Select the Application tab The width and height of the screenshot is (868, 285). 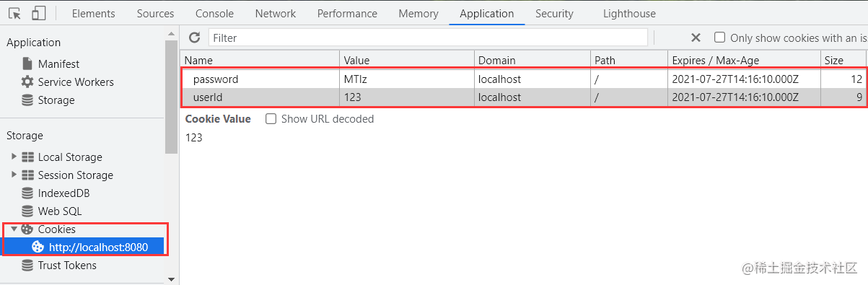[487, 13]
